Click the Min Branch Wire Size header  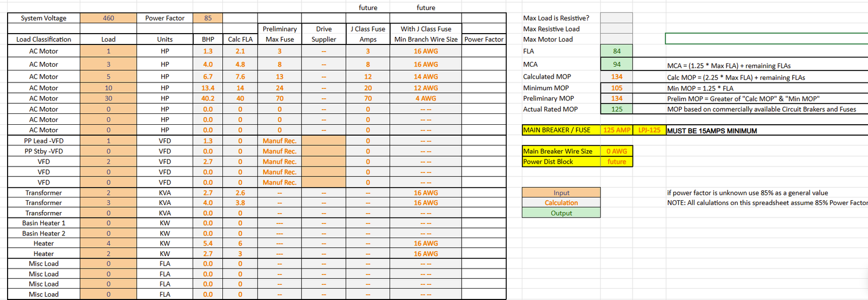coord(426,39)
